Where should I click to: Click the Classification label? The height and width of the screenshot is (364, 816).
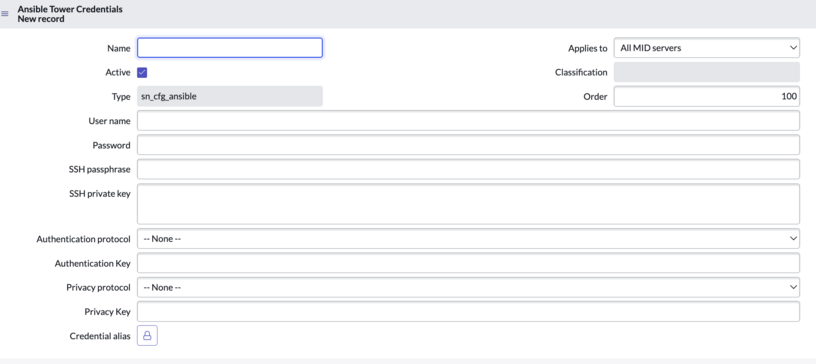pyautogui.click(x=581, y=72)
